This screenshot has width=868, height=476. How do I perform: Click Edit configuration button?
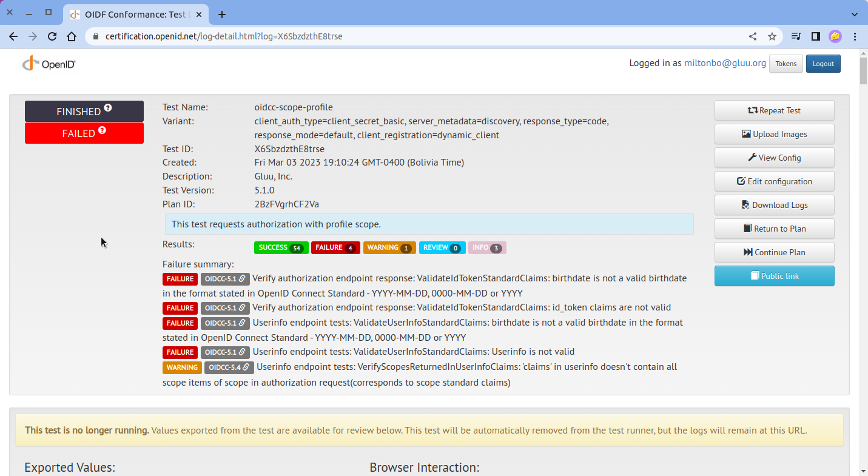click(x=774, y=181)
